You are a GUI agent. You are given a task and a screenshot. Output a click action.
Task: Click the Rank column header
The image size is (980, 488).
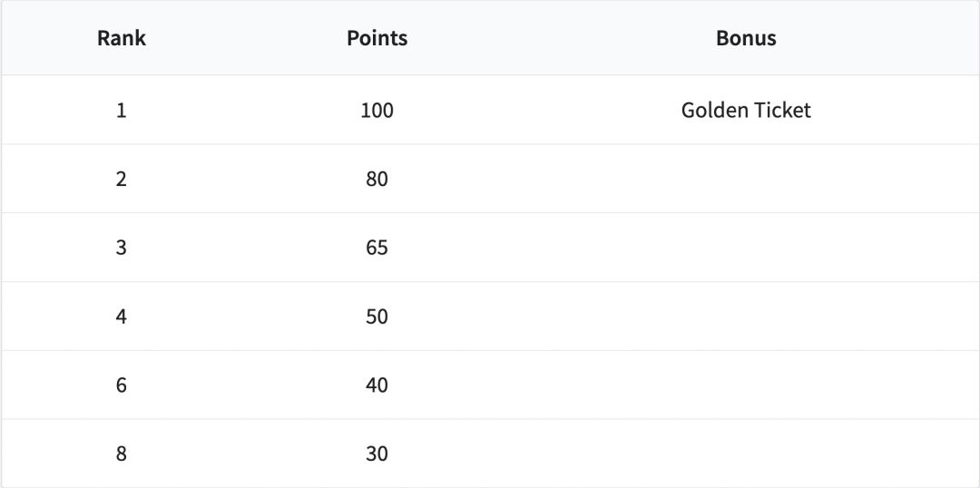point(122,38)
